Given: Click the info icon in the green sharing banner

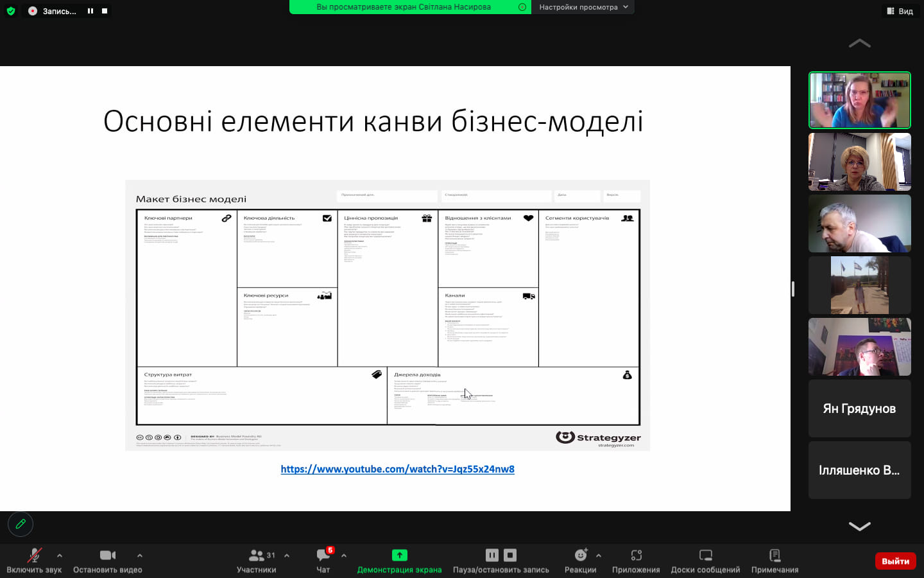Looking at the screenshot, I should point(522,7).
